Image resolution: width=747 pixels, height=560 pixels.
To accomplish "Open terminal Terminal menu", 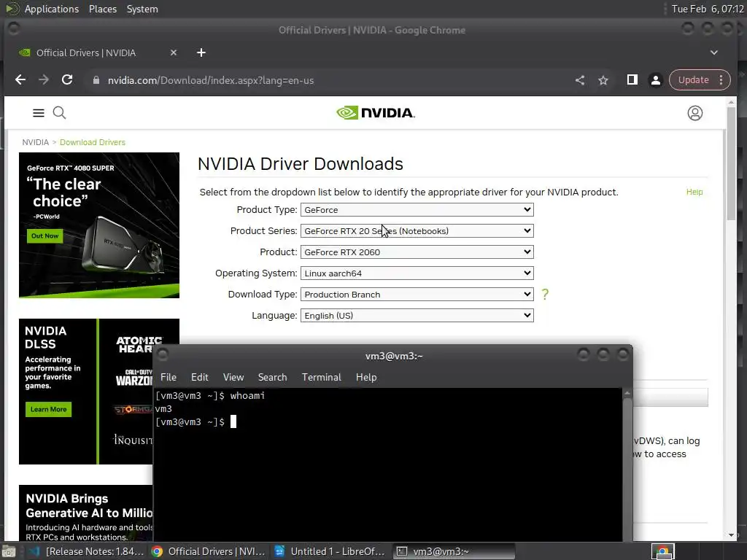I will pos(322,377).
